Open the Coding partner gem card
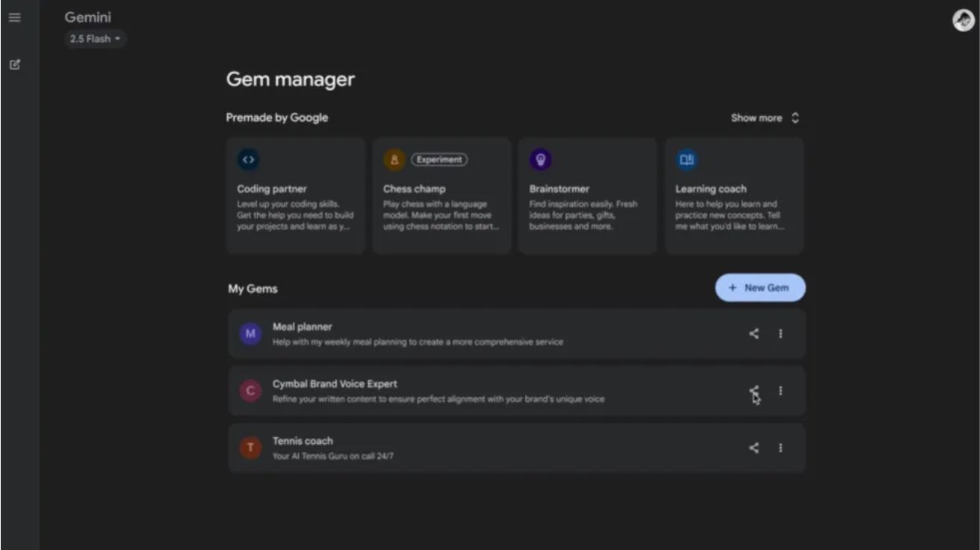 296,196
